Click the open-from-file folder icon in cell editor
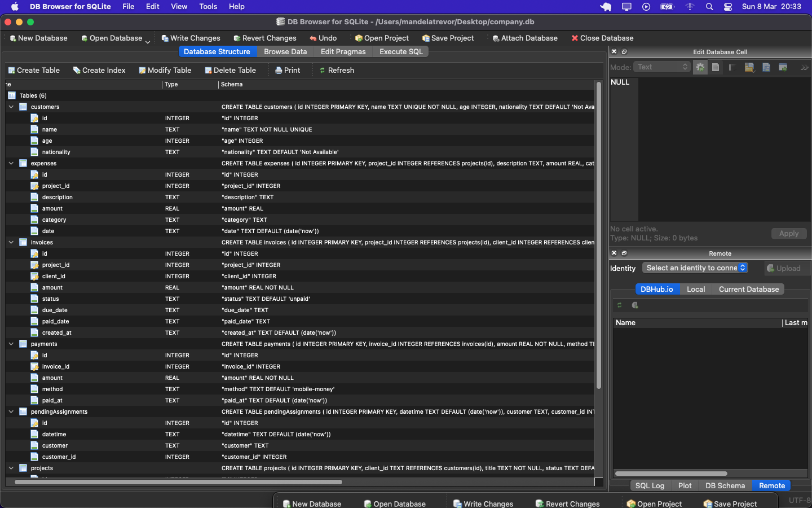 pyautogui.click(x=749, y=67)
